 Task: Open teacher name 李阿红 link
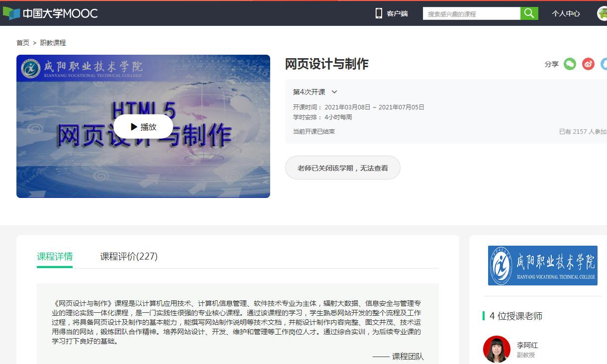pos(527,345)
